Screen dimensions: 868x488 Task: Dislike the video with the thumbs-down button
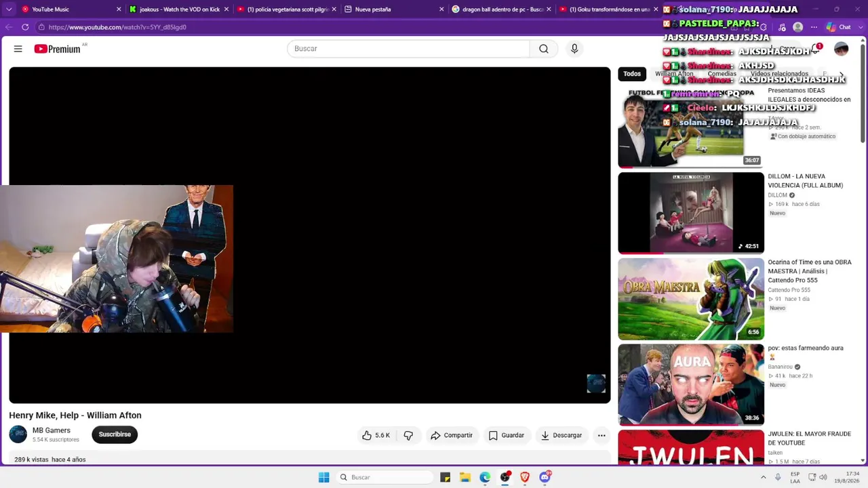coord(408,435)
